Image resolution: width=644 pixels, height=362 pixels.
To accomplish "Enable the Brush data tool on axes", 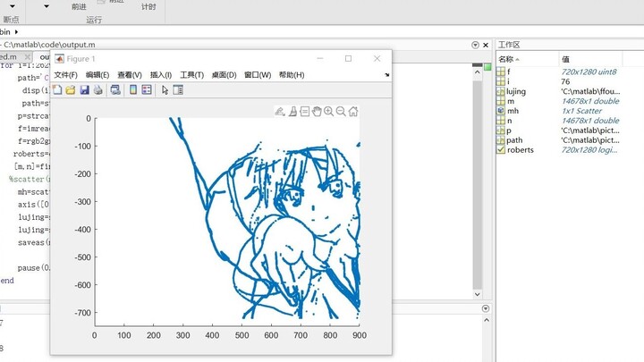I will (x=292, y=111).
